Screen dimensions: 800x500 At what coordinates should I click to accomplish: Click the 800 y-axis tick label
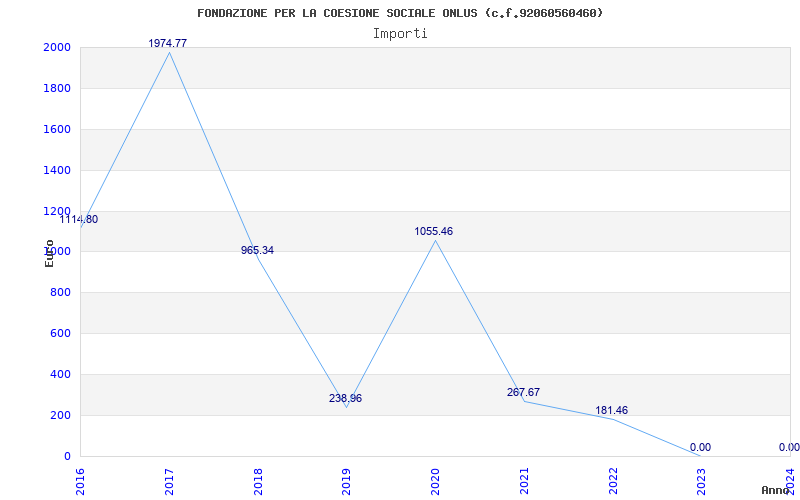tap(60, 293)
